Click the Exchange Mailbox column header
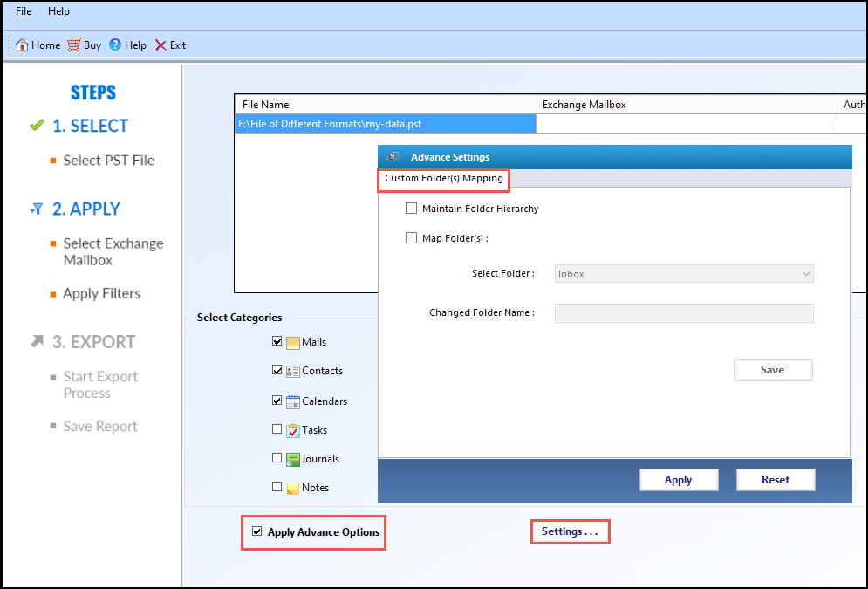868x589 pixels. (x=687, y=105)
